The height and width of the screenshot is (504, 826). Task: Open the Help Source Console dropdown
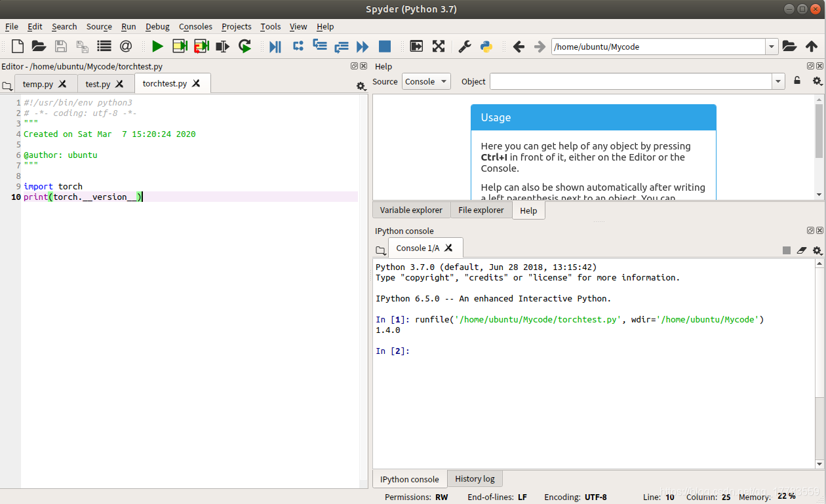(x=426, y=82)
